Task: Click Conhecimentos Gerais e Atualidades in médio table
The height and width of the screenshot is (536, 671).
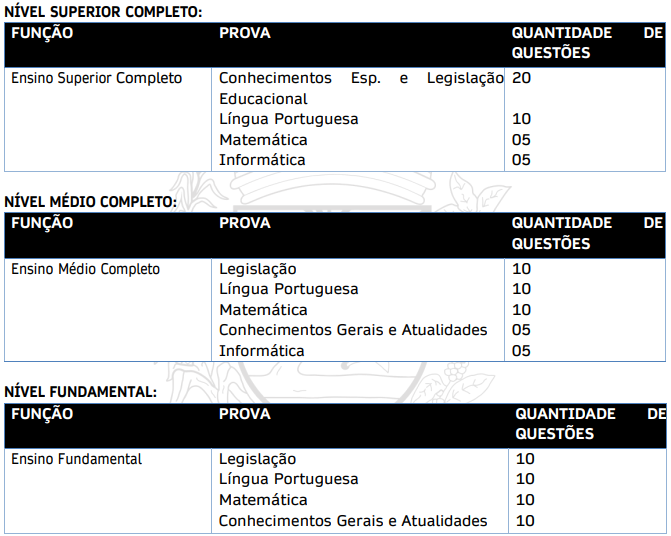Action: point(353,330)
